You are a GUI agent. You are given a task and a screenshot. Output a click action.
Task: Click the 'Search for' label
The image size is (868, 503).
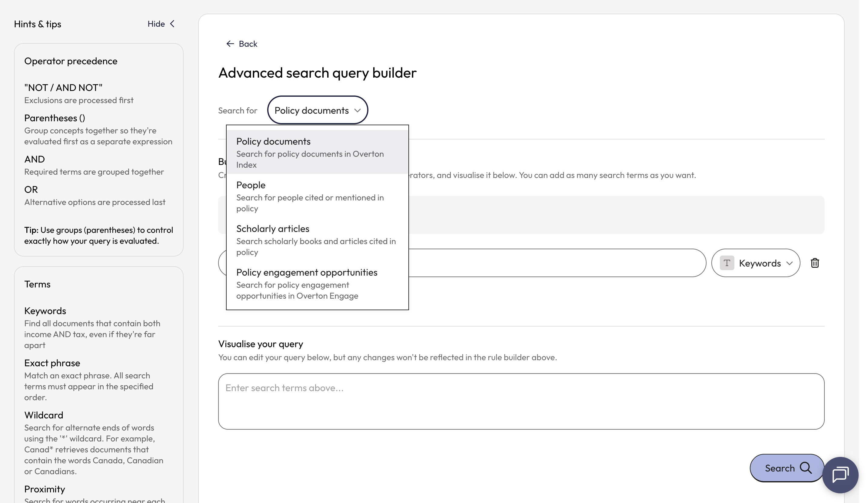tap(238, 111)
